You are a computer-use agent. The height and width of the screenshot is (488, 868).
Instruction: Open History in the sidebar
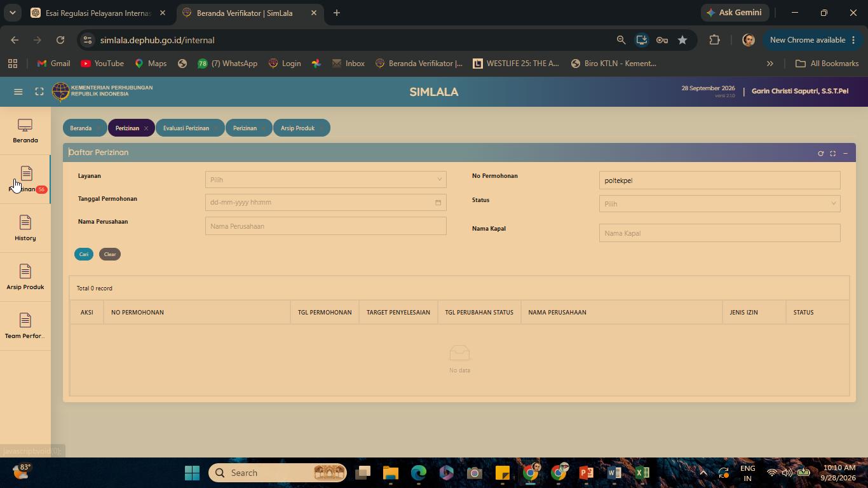click(x=25, y=229)
